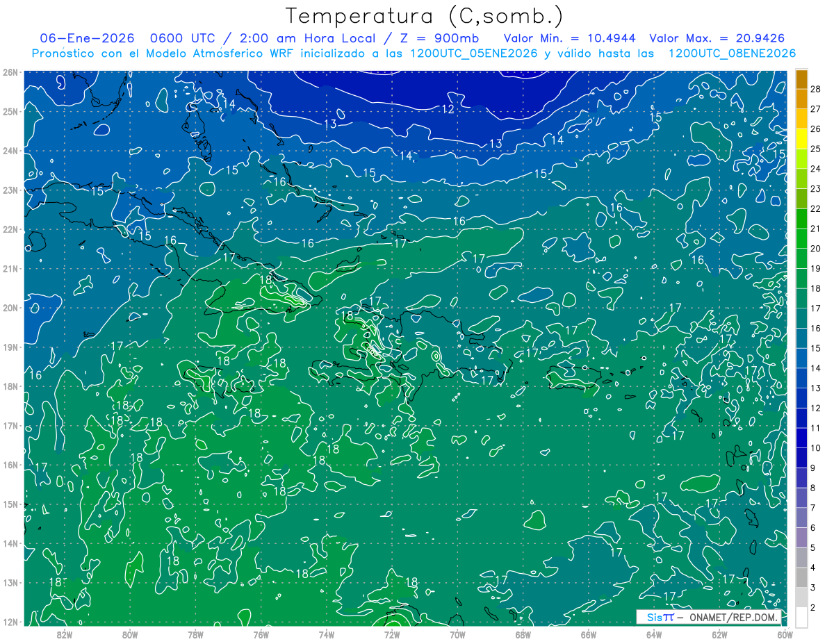The image size is (834, 644).
Task: Click the 15N latitude axis label
Action: [x=10, y=504]
